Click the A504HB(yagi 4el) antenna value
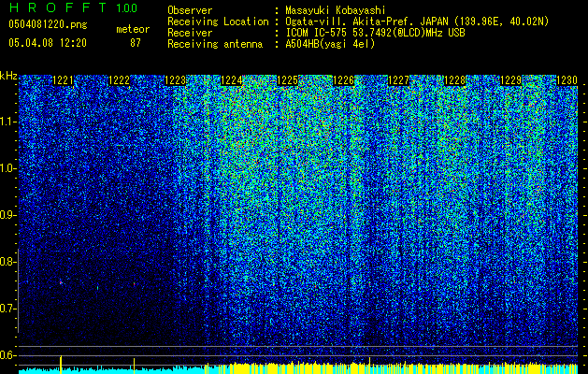Screen dimensions: 588x374 pyautogui.click(x=330, y=44)
